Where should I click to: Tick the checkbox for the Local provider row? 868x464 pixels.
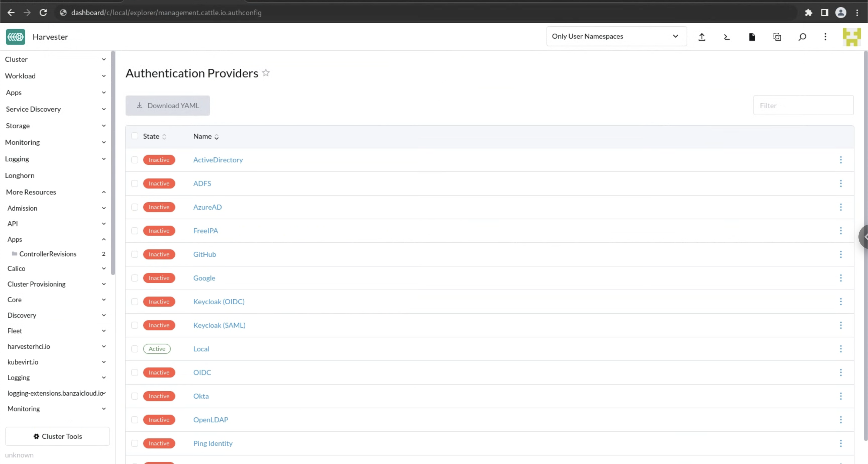(134, 349)
